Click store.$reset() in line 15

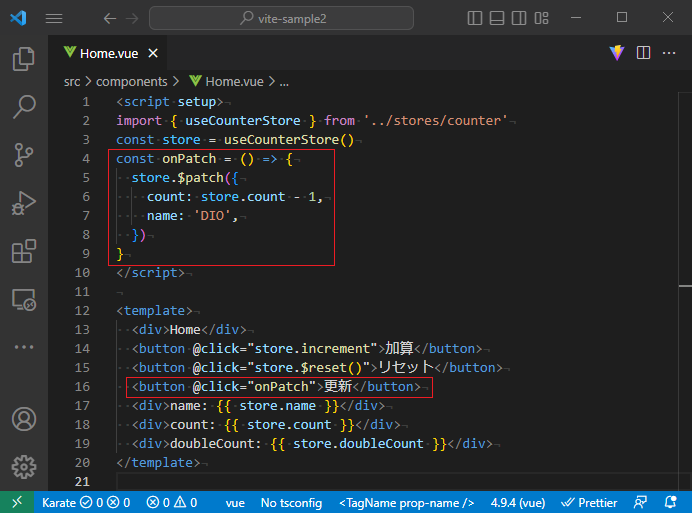[308, 367]
